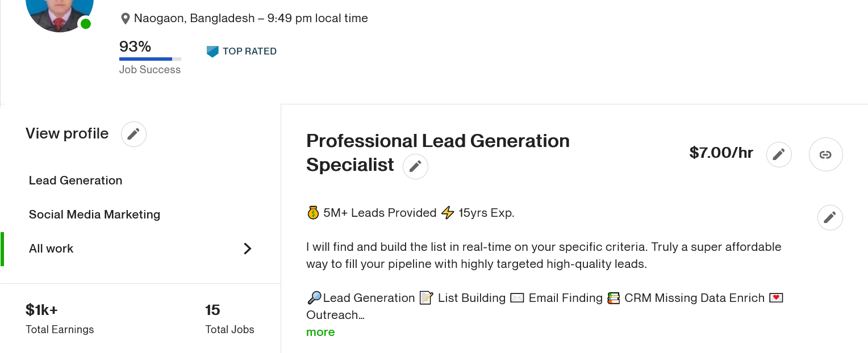Edit the profile overview description

(x=829, y=217)
